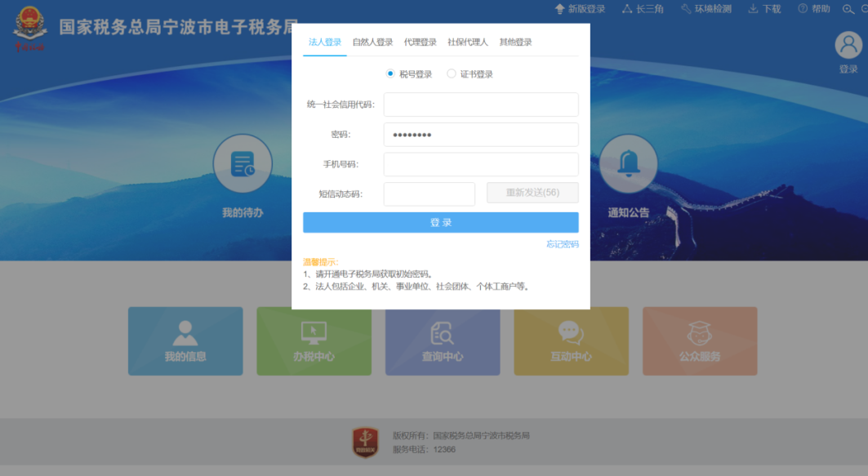The height and width of the screenshot is (476, 868).
Task: Open the 互动中心 tile
Action: click(x=572, y=341)
